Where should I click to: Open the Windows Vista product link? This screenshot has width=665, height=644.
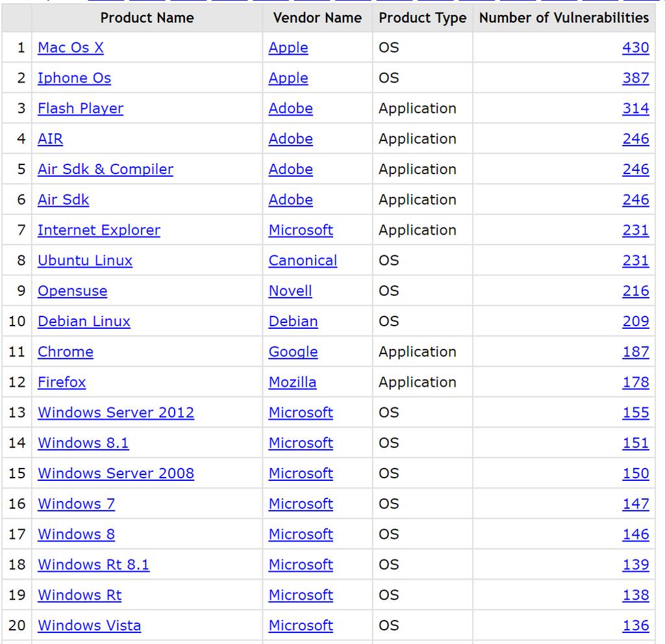89,626
